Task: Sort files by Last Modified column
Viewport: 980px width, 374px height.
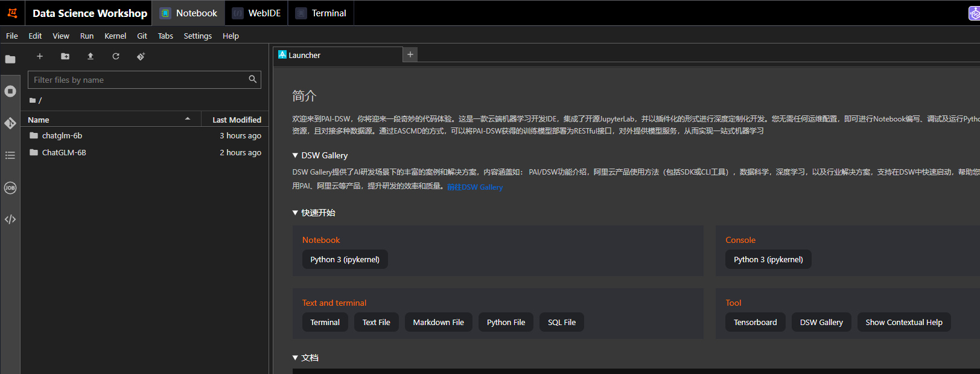Action: coord(237,120)
